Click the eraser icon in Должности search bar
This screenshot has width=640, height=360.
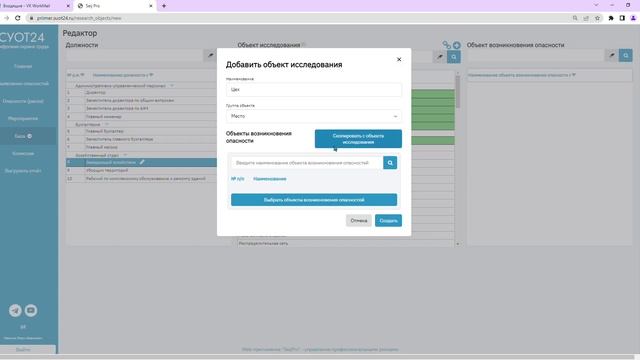click(x=210, y=55)
